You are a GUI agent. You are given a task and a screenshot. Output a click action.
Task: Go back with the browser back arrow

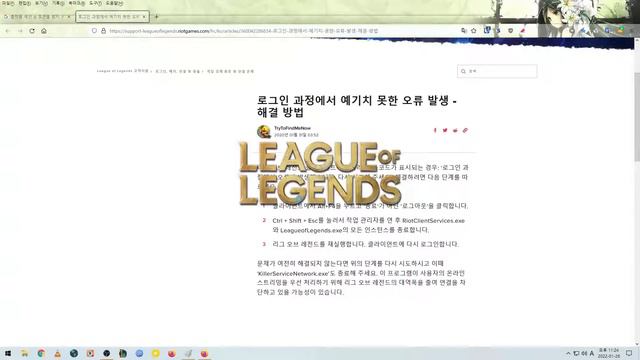tap(7, 31)
